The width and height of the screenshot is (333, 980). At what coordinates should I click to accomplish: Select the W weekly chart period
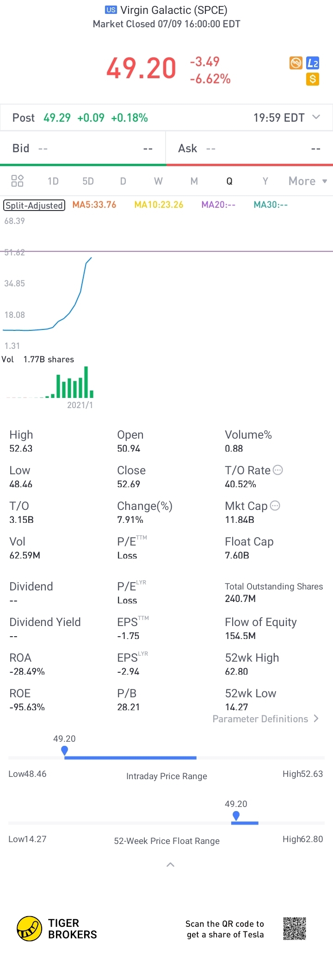(158, 181)
